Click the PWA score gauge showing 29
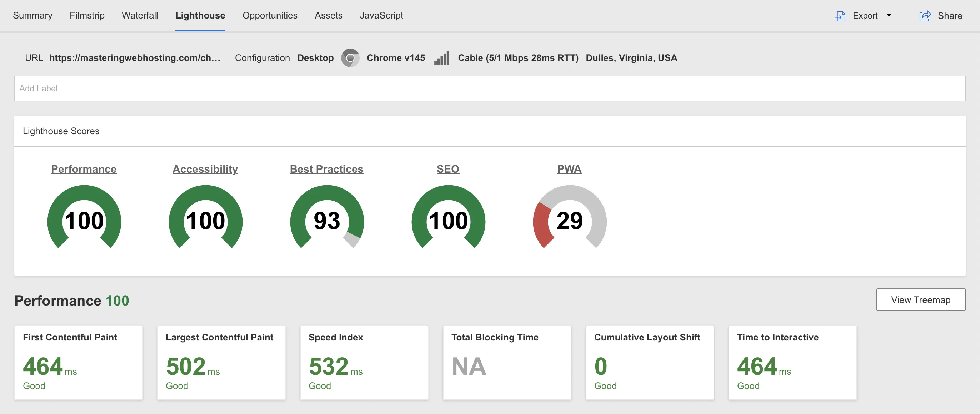 pos(570,217)
